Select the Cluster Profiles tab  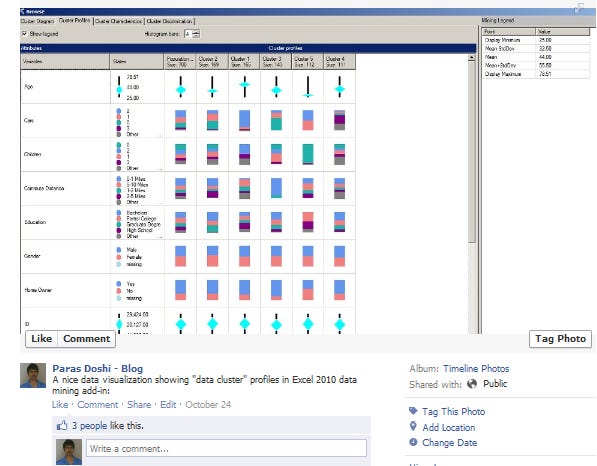pyautogui.click(x=75, y=20)
